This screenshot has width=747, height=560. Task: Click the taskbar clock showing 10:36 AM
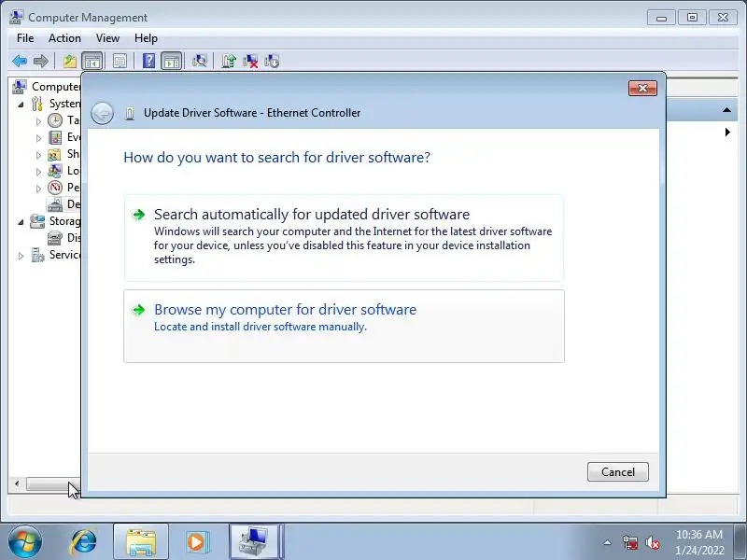click(699, 542)
